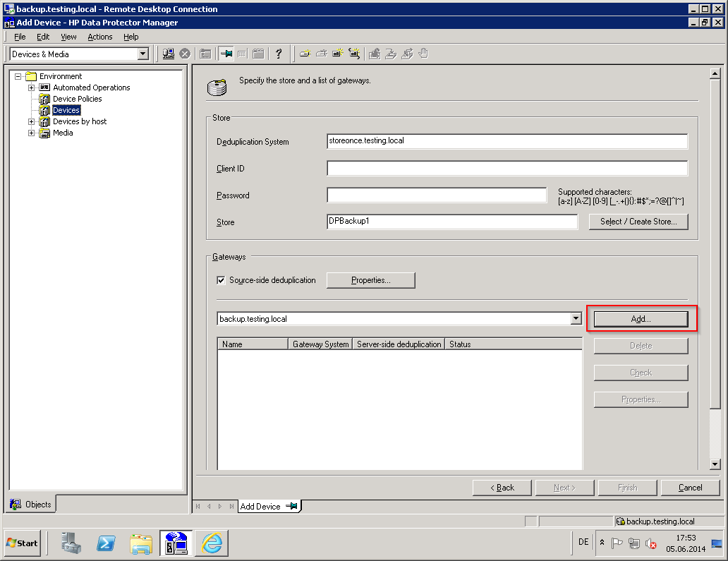Click the Status column header
Viewport: 728px width, 561px height.
tap(514, 344)
